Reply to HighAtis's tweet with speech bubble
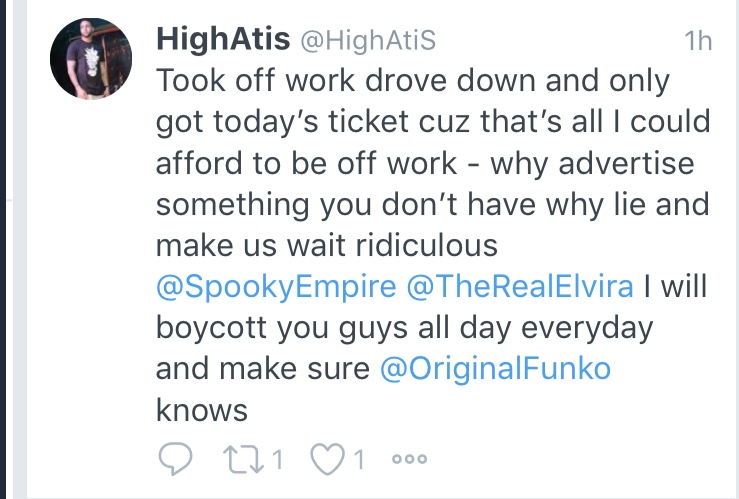The height and width of the screenshot is (499, 739). pos(175,458)
